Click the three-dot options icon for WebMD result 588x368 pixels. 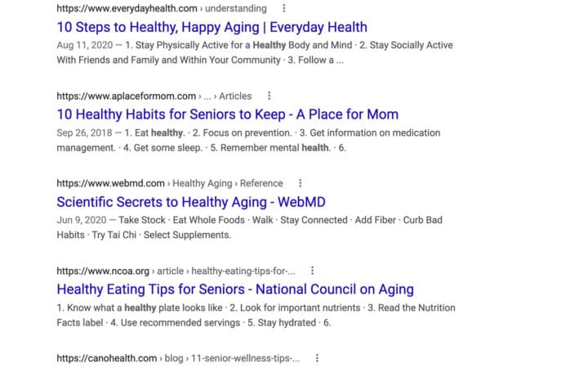(x=301, y=183)
